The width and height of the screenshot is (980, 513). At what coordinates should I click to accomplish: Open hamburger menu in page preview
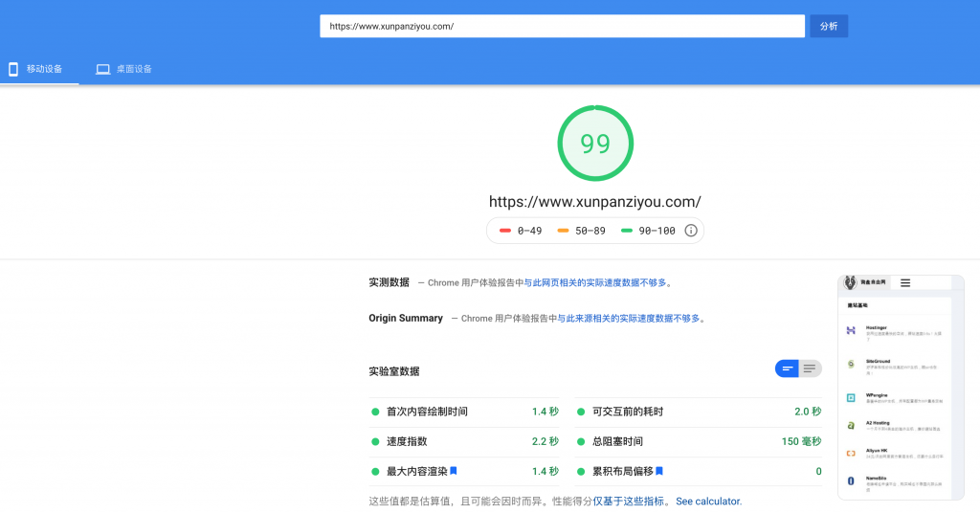pos(904,282)
